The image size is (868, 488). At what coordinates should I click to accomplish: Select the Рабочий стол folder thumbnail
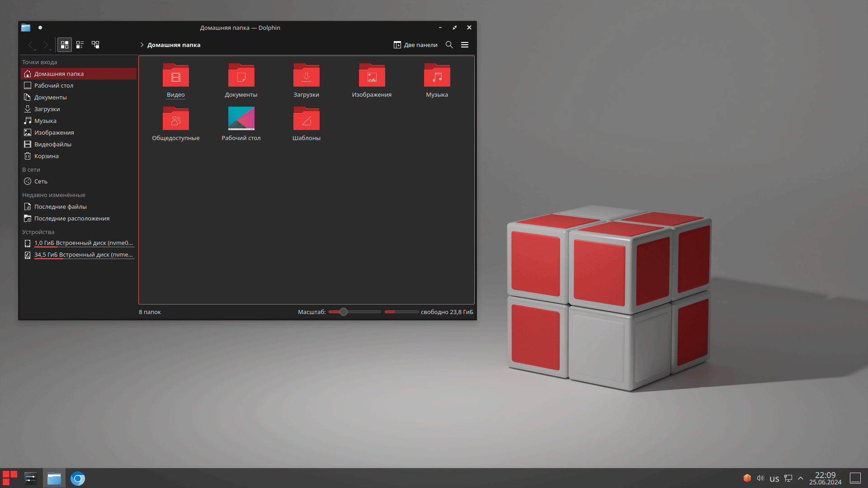pyautogui.click(x=241, y=118)
